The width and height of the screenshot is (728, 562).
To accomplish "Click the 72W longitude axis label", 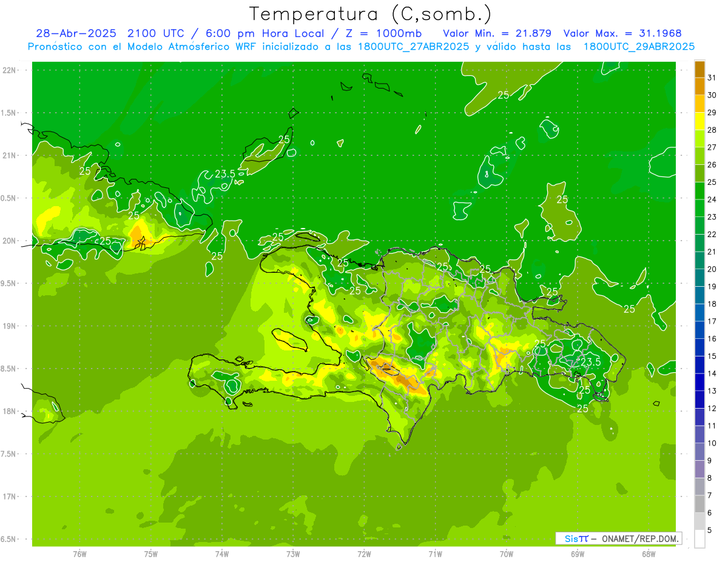I will click(365, 554).
